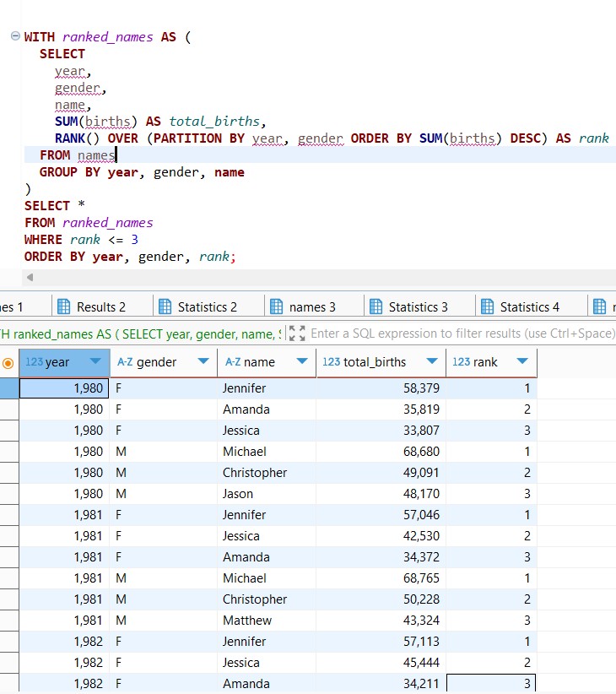Open the year column filter dropdown

point(95,361)
